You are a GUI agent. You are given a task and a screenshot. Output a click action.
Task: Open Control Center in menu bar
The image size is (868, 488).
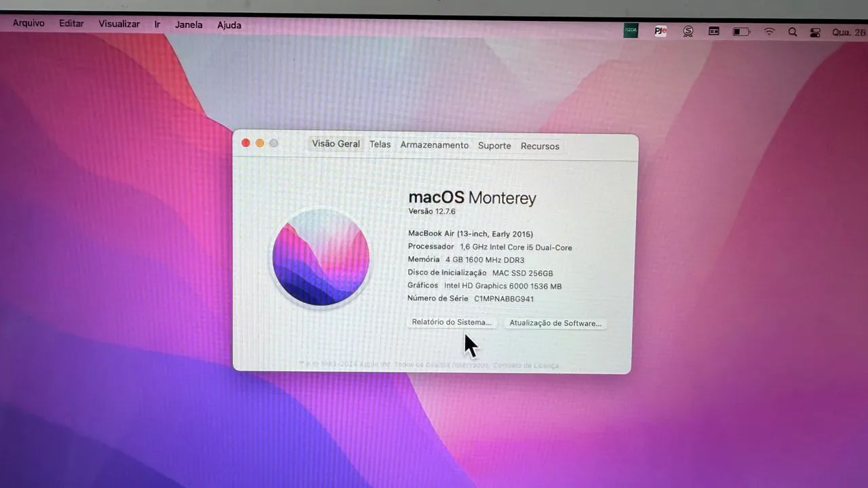(x=816, y=33)
